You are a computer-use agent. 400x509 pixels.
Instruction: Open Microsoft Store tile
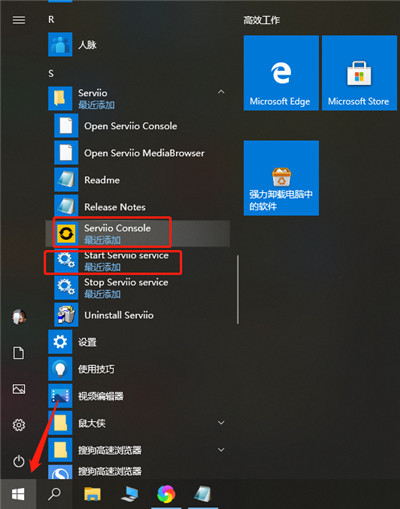[x=359, y=73]
